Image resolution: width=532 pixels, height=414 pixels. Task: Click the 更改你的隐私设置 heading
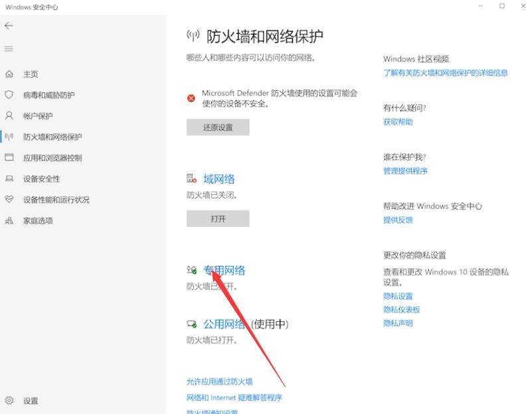[414, 255]
